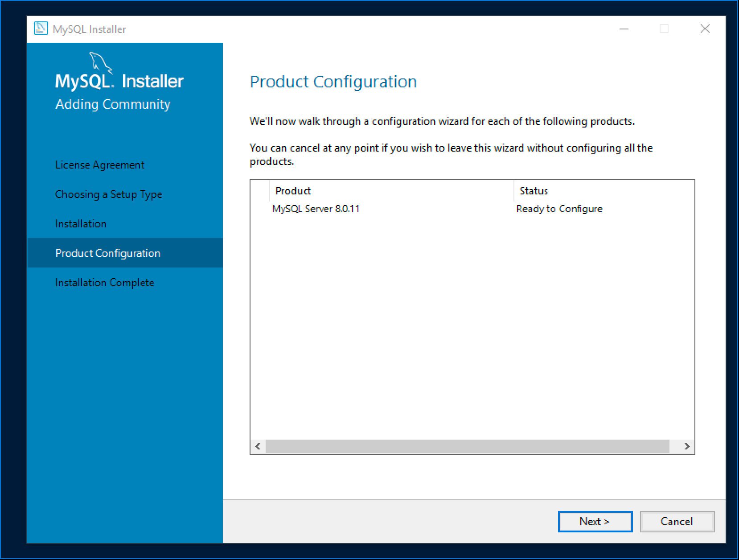739x560 pixels.
Task: Cancel the configuration wizard
Action: [677, 522]
